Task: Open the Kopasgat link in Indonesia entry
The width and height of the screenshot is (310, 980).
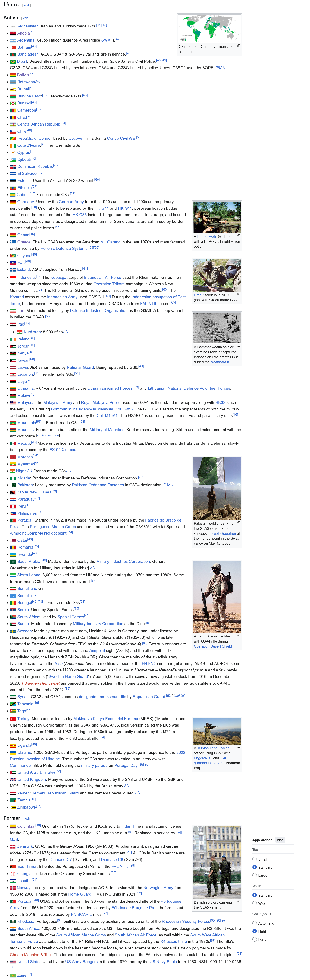Action: coord(59,277)
